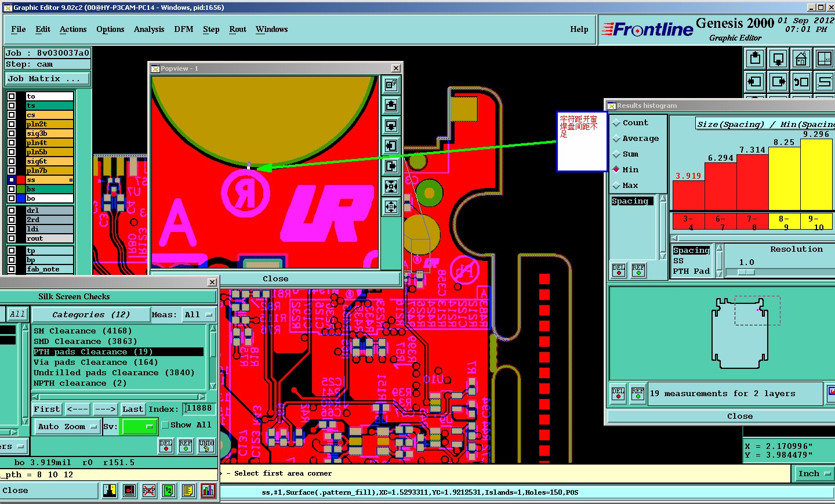Click up arrow of histogram Spacing list scrollbar
Image resolution: width=835 pixels, height=504 pixels.
pos(663,199)
